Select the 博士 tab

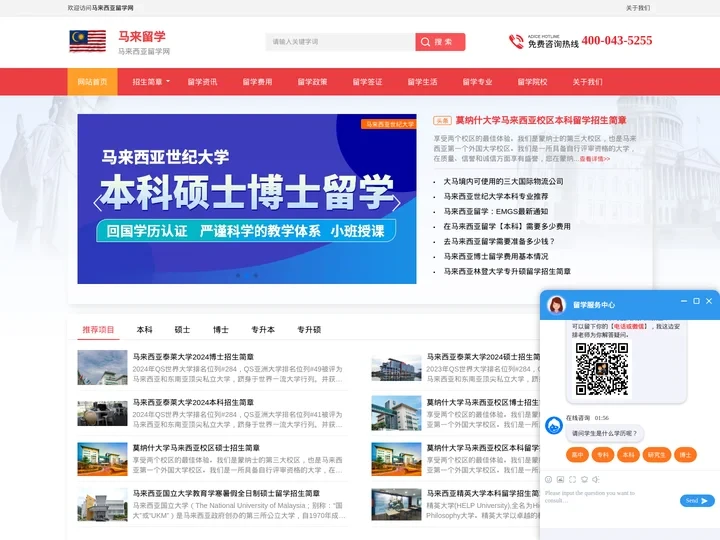221,330
